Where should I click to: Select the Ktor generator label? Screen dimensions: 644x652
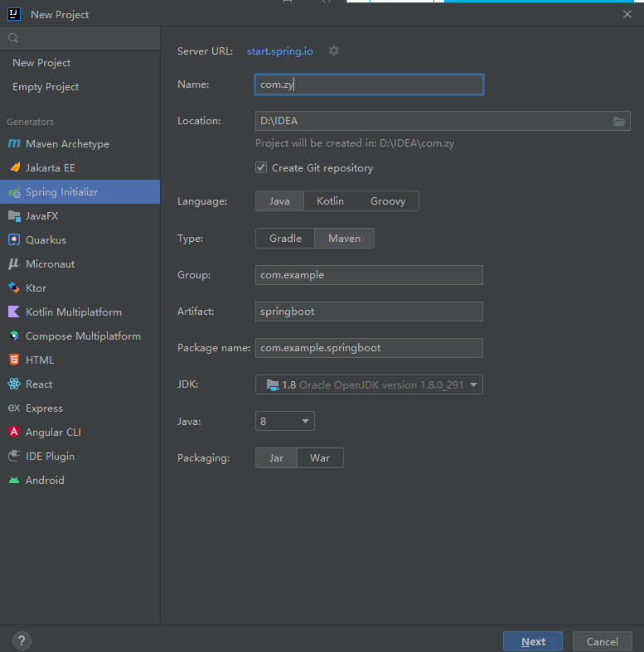pos(36,288)
